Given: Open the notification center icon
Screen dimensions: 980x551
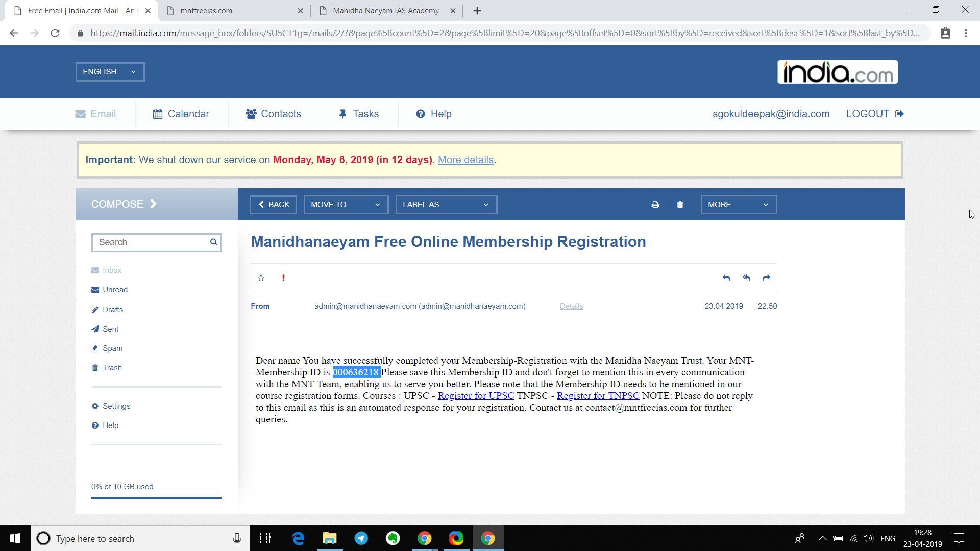Looking at the screenshot, I should 959,538.
